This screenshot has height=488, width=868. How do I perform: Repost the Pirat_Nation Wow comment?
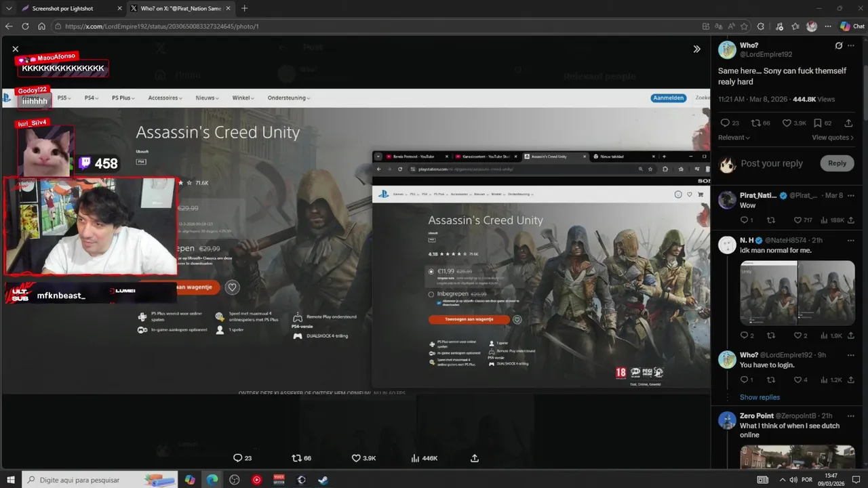770,220
